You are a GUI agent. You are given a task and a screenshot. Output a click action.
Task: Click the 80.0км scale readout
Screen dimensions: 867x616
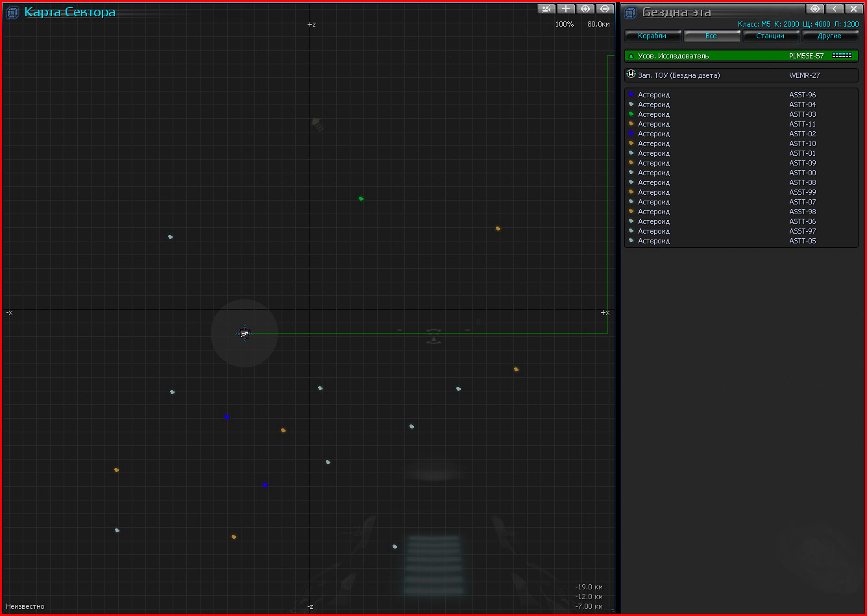(x=598, y=24)
